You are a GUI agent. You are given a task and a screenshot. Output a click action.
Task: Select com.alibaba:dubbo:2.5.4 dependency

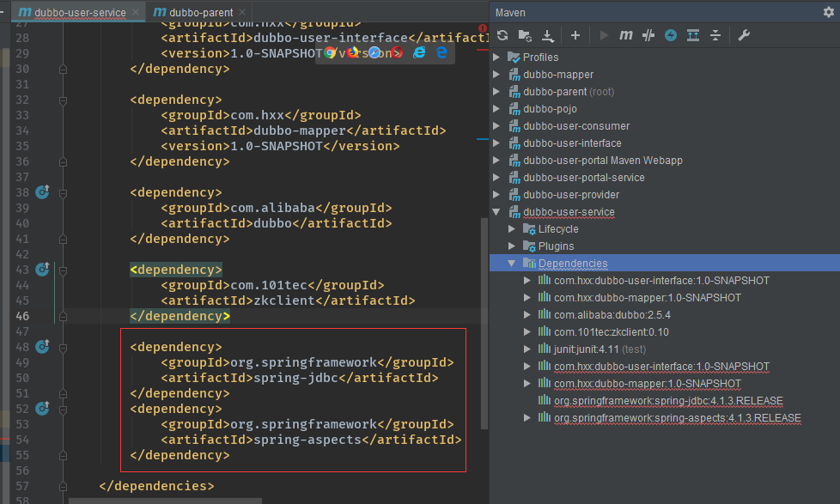click(x=612, y=314)
